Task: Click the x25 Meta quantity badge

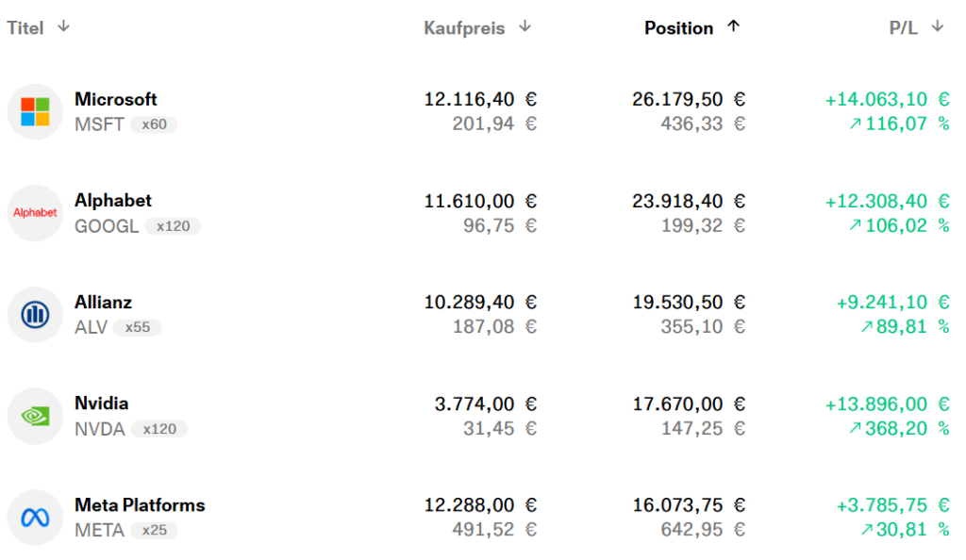Action: (154, 530)
